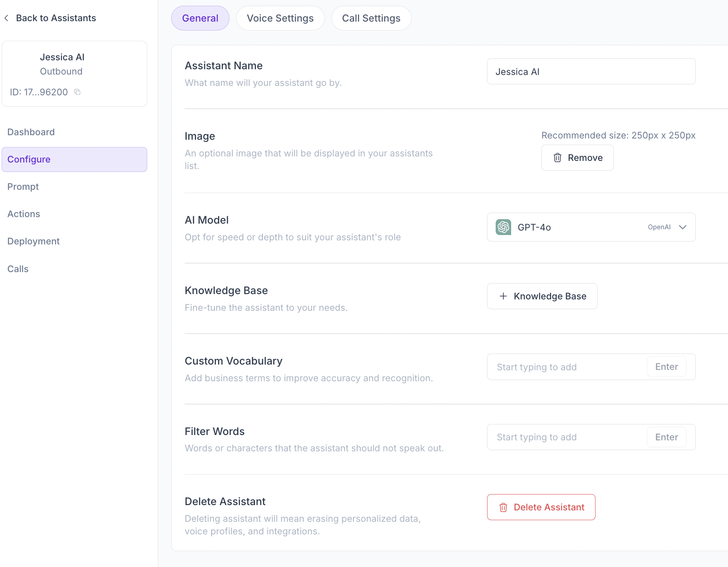Open the Voice Settings tab

click(x=280, y=18)
